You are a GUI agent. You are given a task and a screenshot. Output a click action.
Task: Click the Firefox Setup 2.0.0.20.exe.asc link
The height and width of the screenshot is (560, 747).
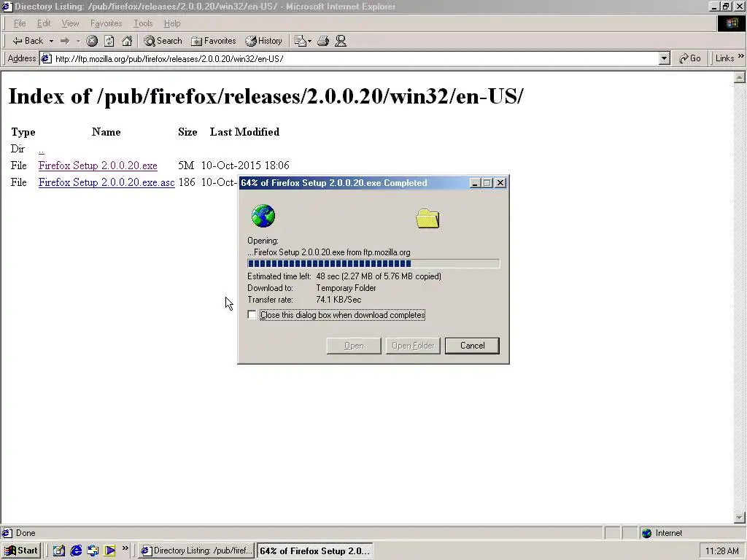(x=107, y=182)
